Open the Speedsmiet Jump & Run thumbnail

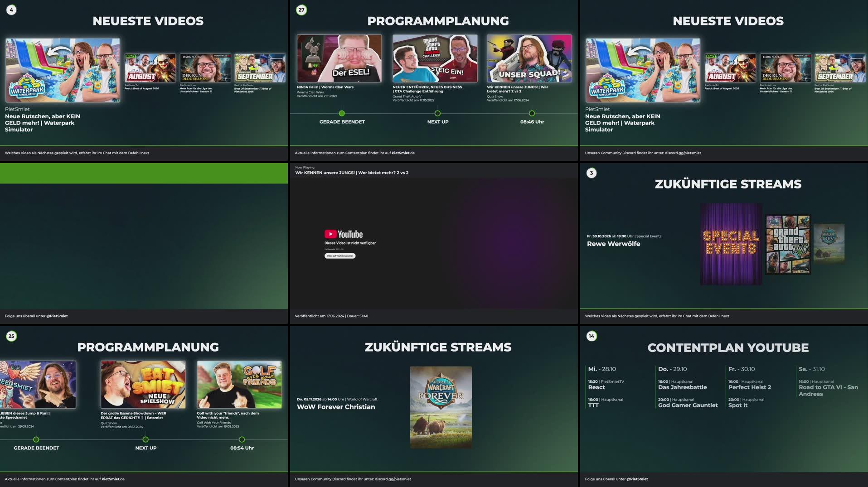pyautogui.click(x=38, y=385)
